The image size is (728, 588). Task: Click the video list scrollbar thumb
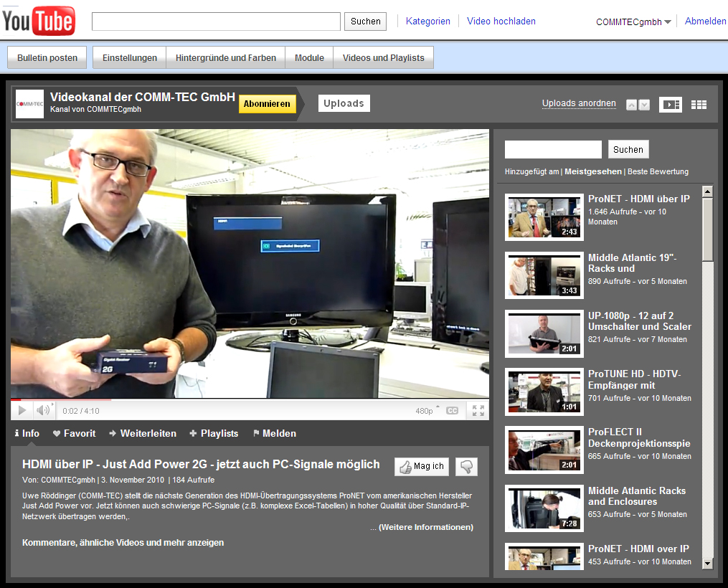(707, 229)
